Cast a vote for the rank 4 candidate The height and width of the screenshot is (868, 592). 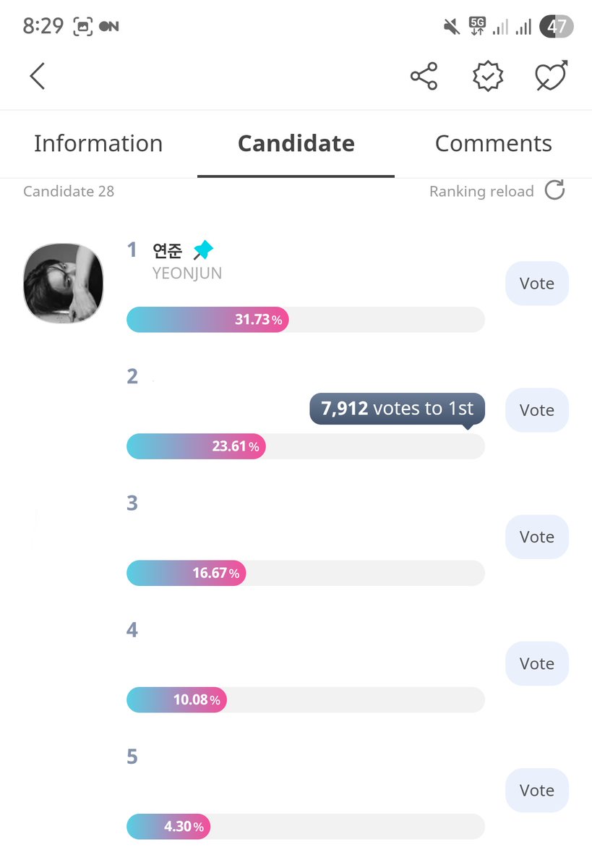pos(536,663)
